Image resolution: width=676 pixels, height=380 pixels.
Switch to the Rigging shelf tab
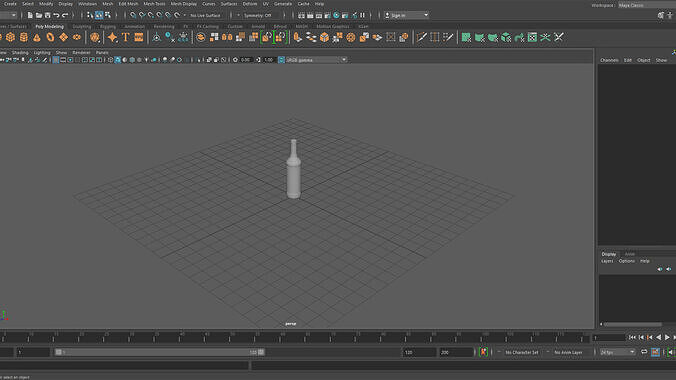click(x=108, y=26)
